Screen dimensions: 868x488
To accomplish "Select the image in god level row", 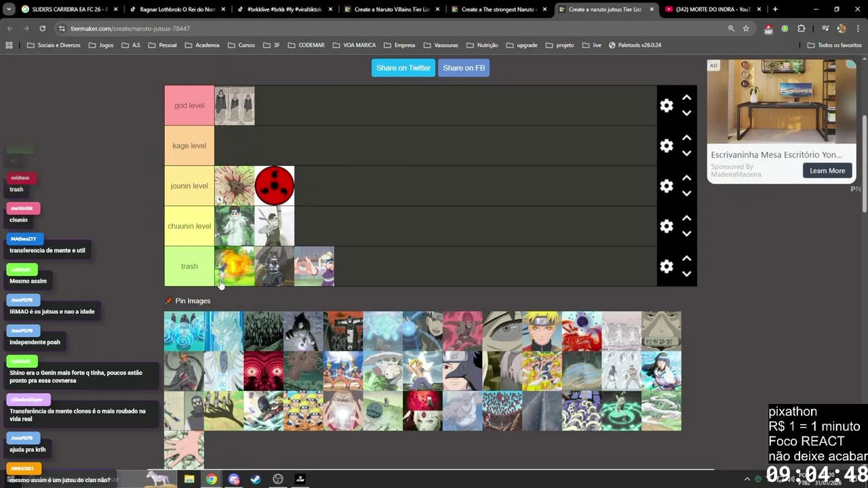I will point(235,106).
